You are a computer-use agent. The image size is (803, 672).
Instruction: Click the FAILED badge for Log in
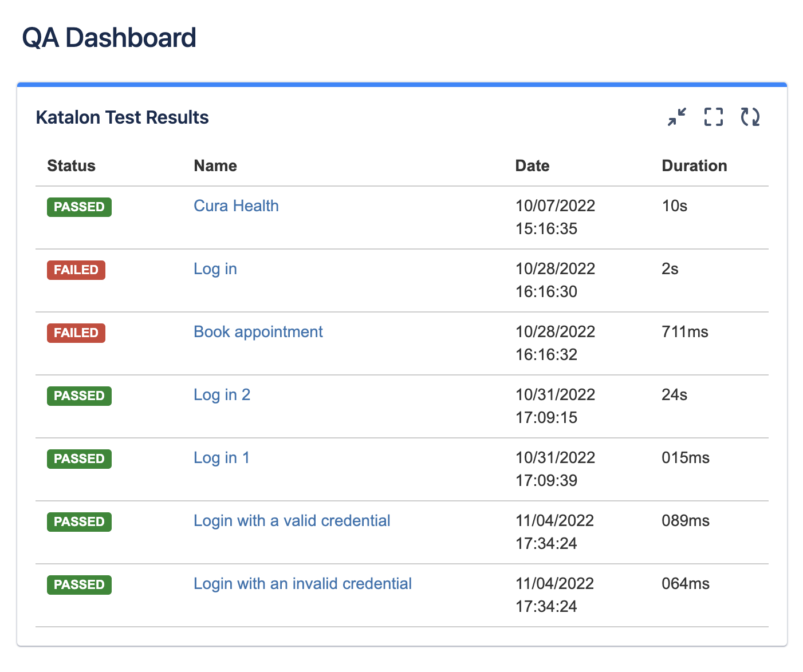76,270
